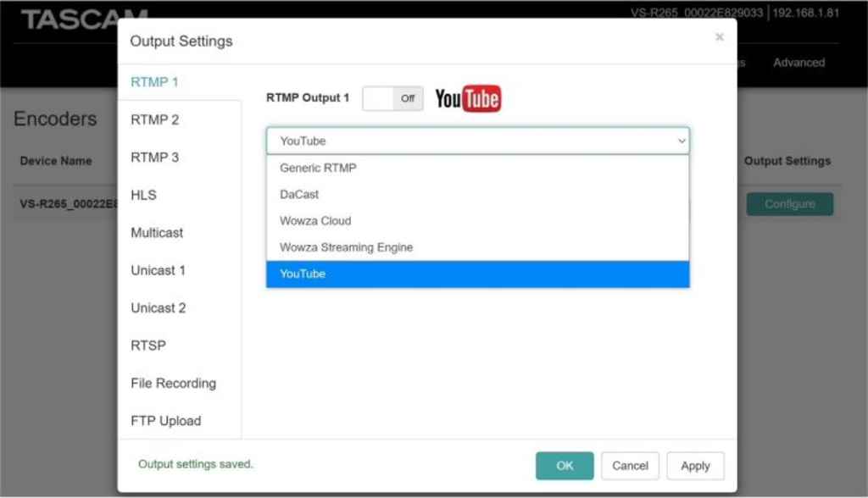Switch to the RTSP tab

[x=147, y=346]
